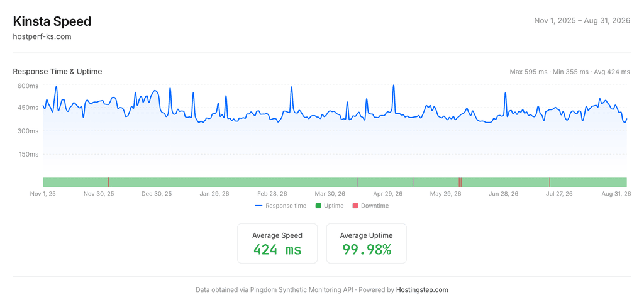Toggle red Downtime legend square
This screenshot has width=644, height=307.
pyautogui.click(x=355, y=206)
